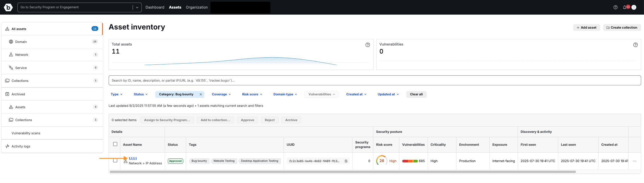
Task: Click the Internet-facing exposure cell
Action: pos(503,161)
